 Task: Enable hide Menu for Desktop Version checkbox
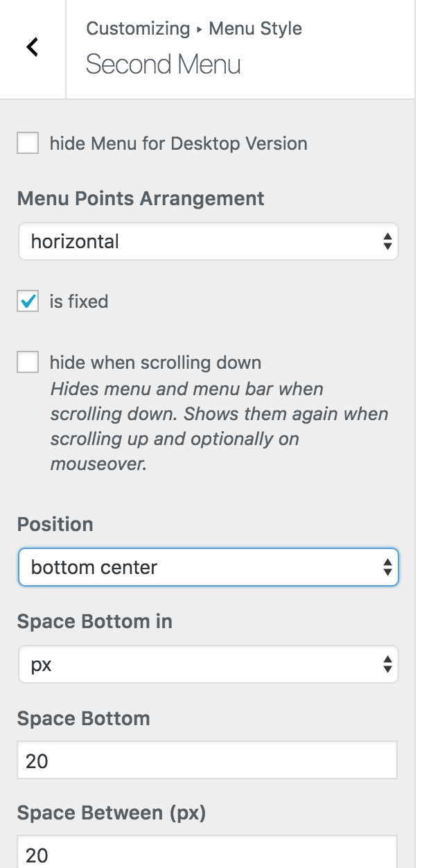coord(28,144)
